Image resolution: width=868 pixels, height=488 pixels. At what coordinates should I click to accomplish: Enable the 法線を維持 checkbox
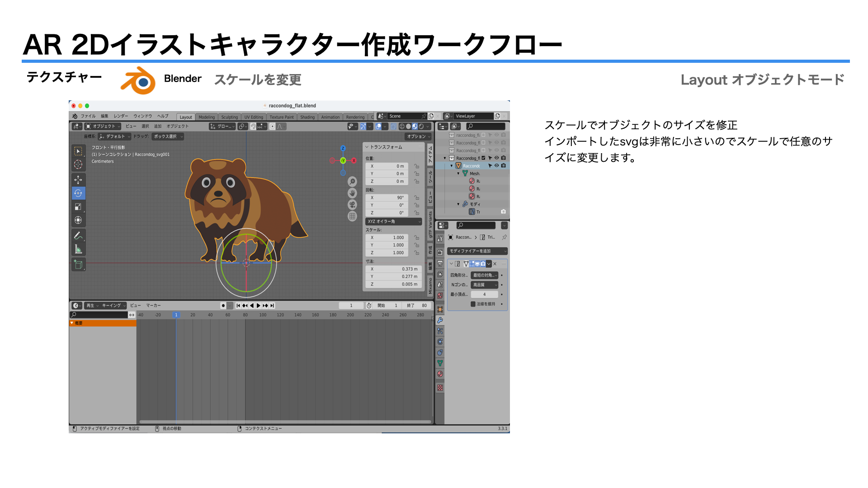click(x=473, y=304)
